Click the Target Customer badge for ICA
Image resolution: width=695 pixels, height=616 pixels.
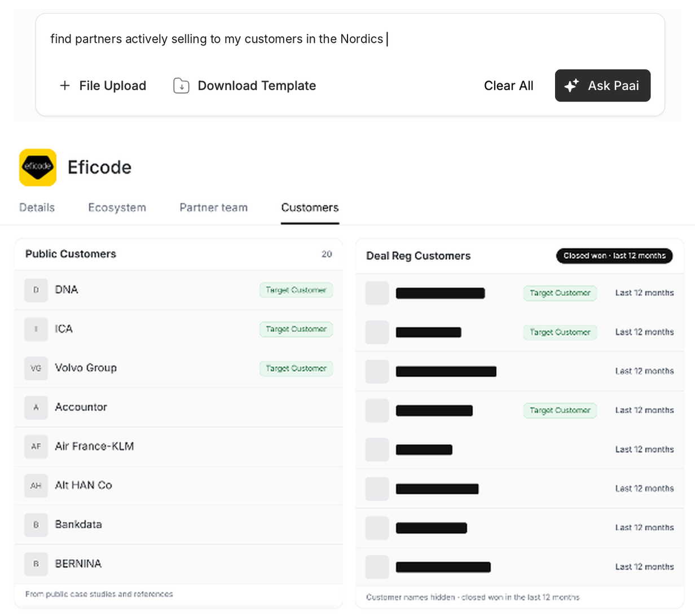(296, 329)
